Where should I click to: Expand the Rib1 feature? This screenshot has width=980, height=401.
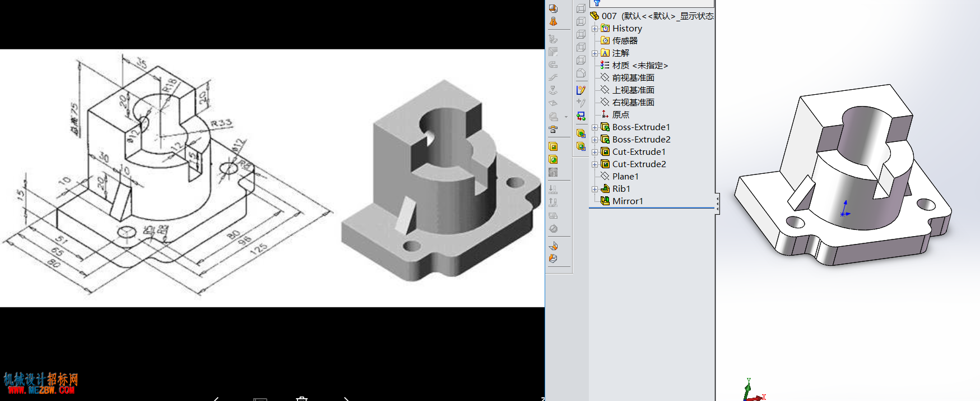click(x=594, y=189)
